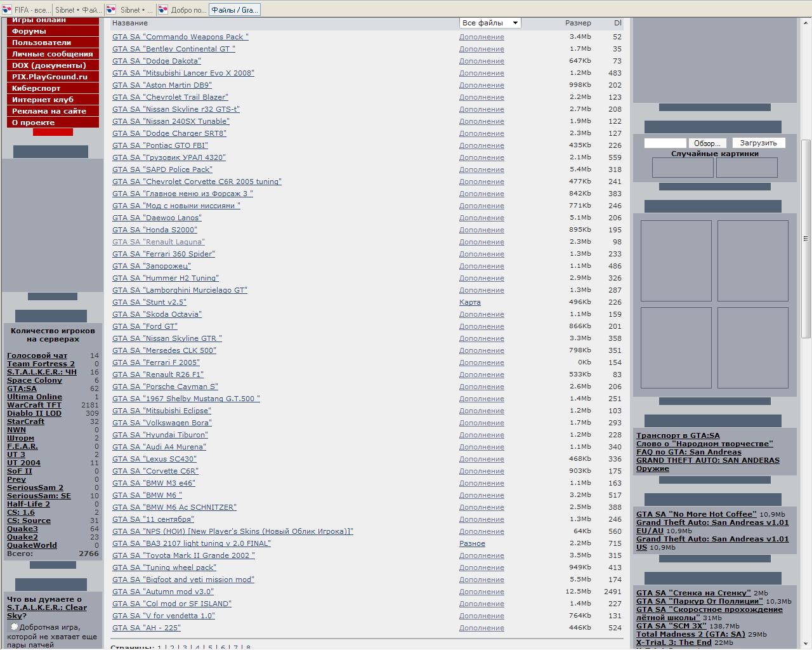Open GTA SA "1967 Shelby Mustang G.T.500" link
Viewport: 812px width, 650px height.
[186, 399]
